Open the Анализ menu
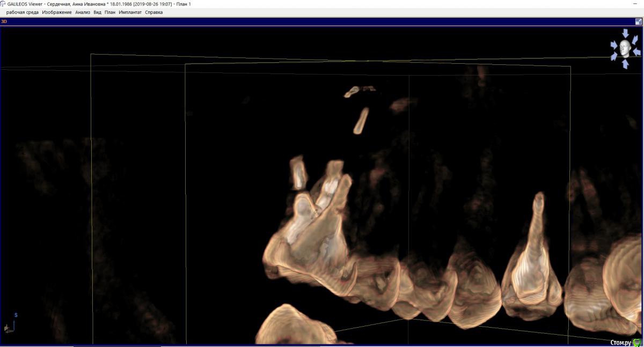This screenshot has height=347, width=644. tap(82, 12)
